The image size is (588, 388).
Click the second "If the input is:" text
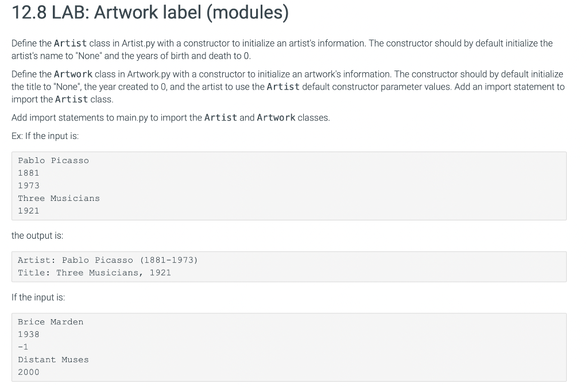click(x=38, y=297)
